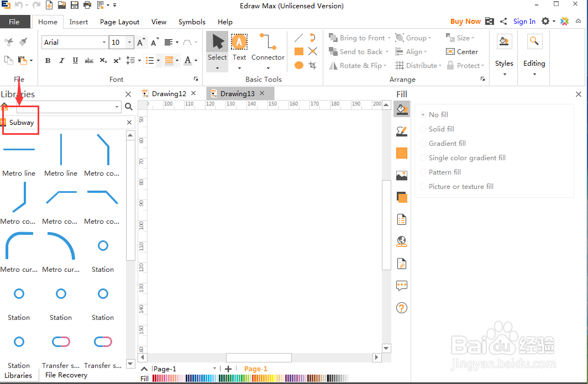
Task: Select the crop tool icon
Action: [312, 65]
